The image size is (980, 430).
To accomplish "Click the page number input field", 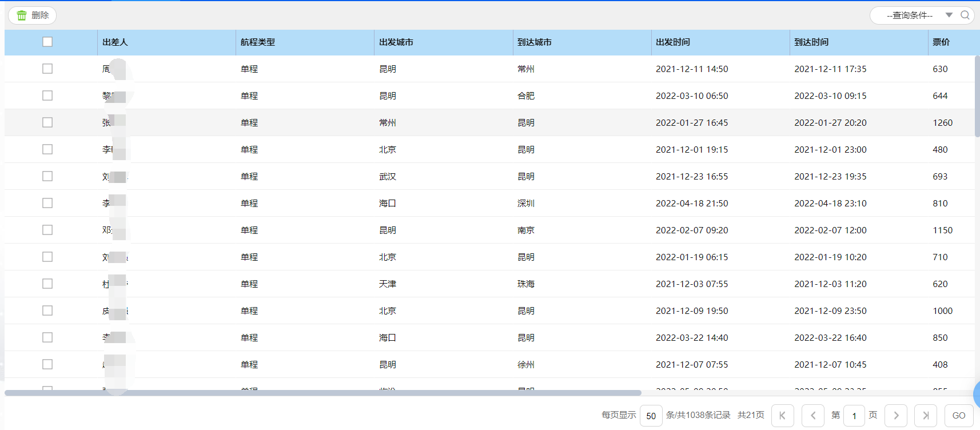I will [854, 416].
